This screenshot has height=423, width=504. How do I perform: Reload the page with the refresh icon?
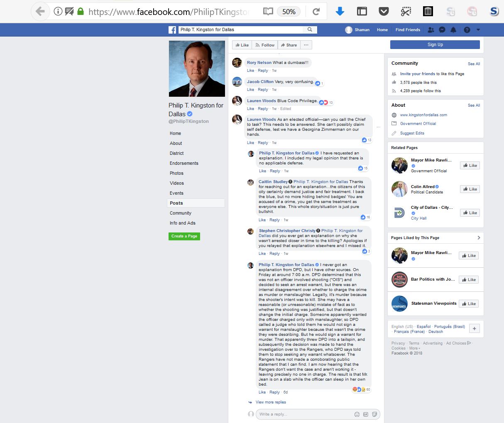316,12
